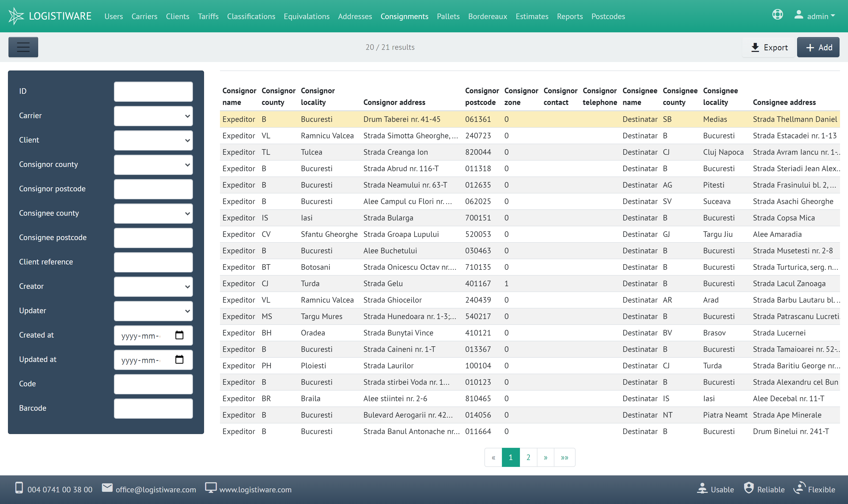This screenshot has height=504, width=848.
Task: Open calendar picker for Created at
Action: point(179,335)
